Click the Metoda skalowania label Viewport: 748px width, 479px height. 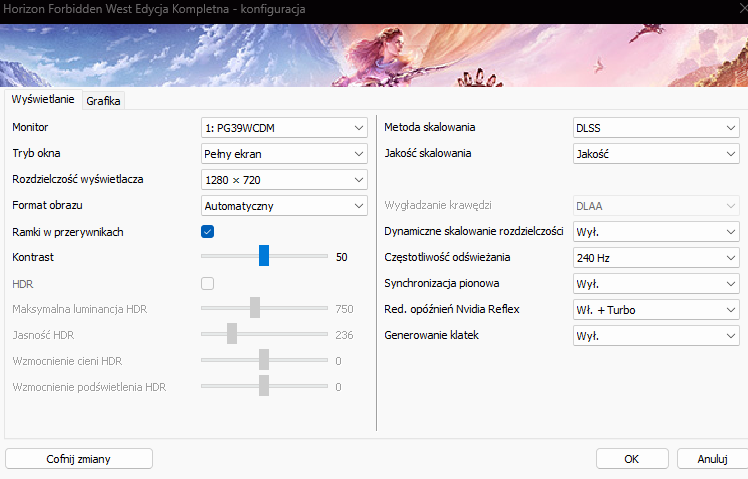[430, 127]
